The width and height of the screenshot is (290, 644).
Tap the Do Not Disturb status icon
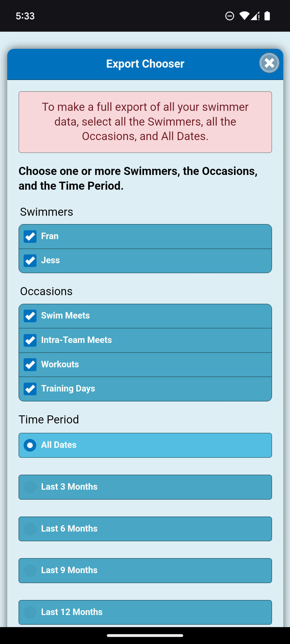[x=230, y=16]
